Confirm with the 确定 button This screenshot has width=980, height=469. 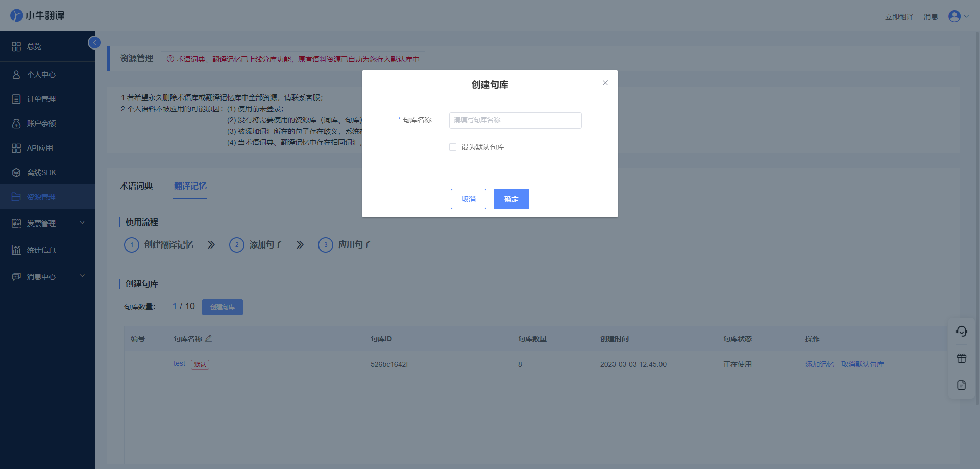click(511, 199)
